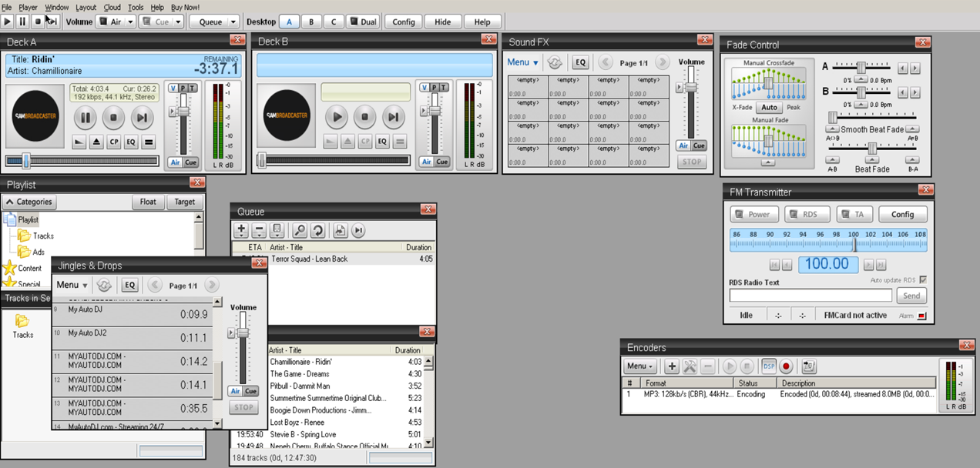Start recording via the Encoders record icon
Image resolution: width=980 pixels, height=468 pixels.
pos(786,366)
